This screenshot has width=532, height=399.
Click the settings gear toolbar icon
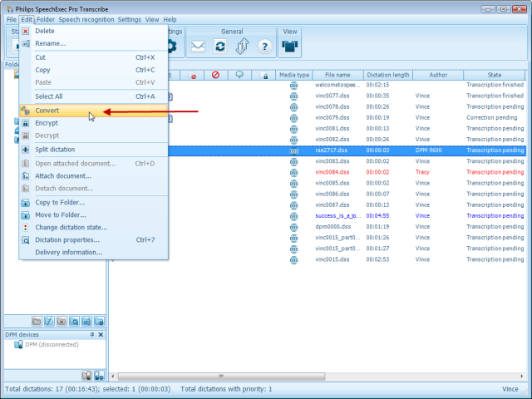172,47
